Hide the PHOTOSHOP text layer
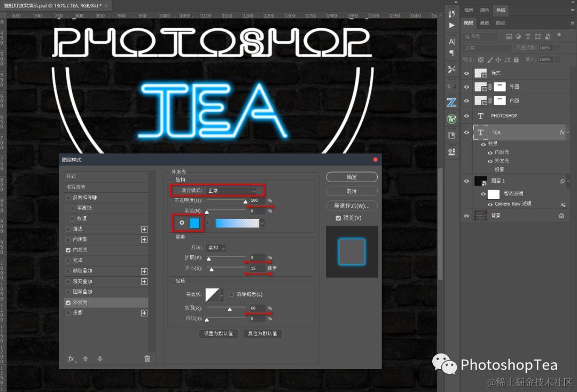Screen dimensions: 577x392 point(466,116)
